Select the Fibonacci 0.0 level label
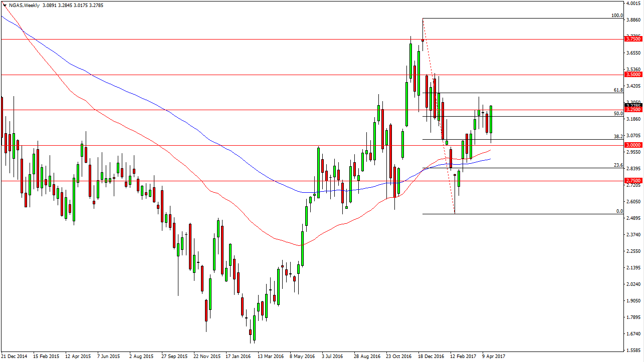This screenshot has height=362, width=644. coord(619,211)
